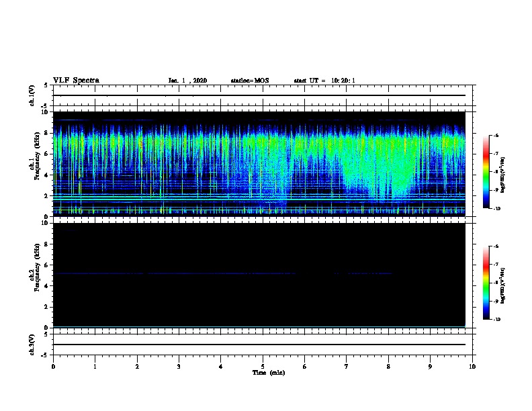
Task: Click the "5" tick on the Time axis
Action: (x=263, y=366)
